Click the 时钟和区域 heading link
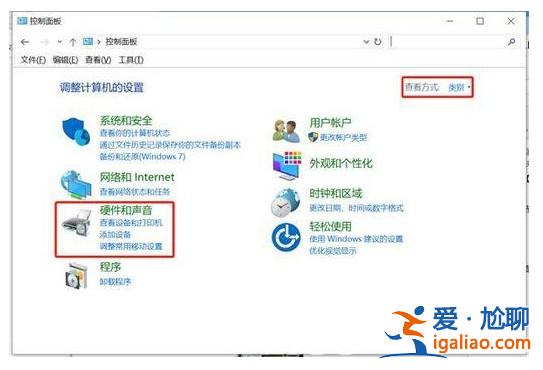543x370 pixels. [x=335, y=193]
